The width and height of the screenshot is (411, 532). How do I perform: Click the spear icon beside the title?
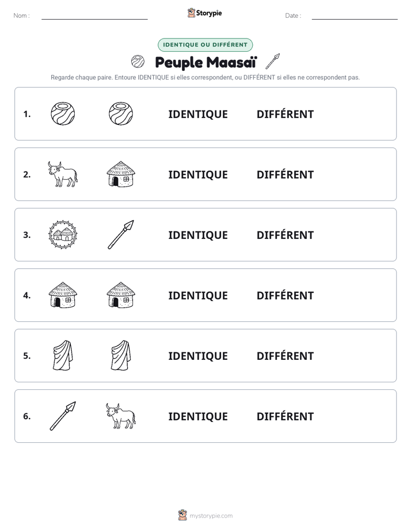273,62
